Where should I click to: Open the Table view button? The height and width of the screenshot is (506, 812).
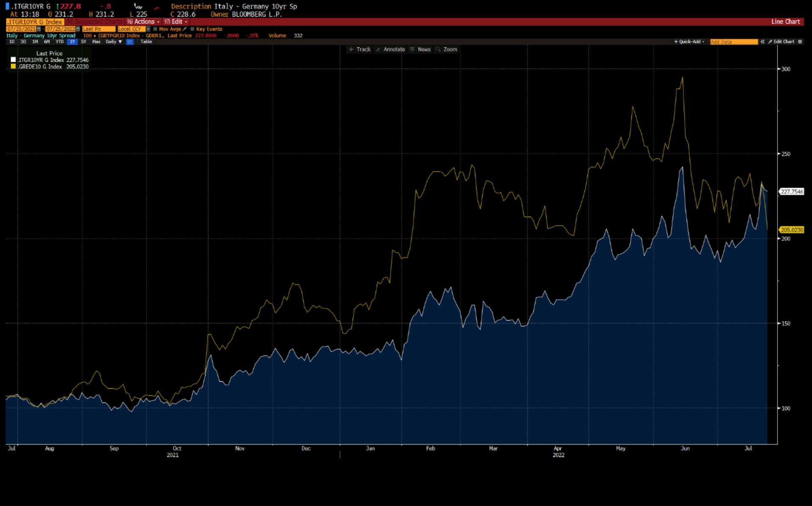tap(146, 41)
